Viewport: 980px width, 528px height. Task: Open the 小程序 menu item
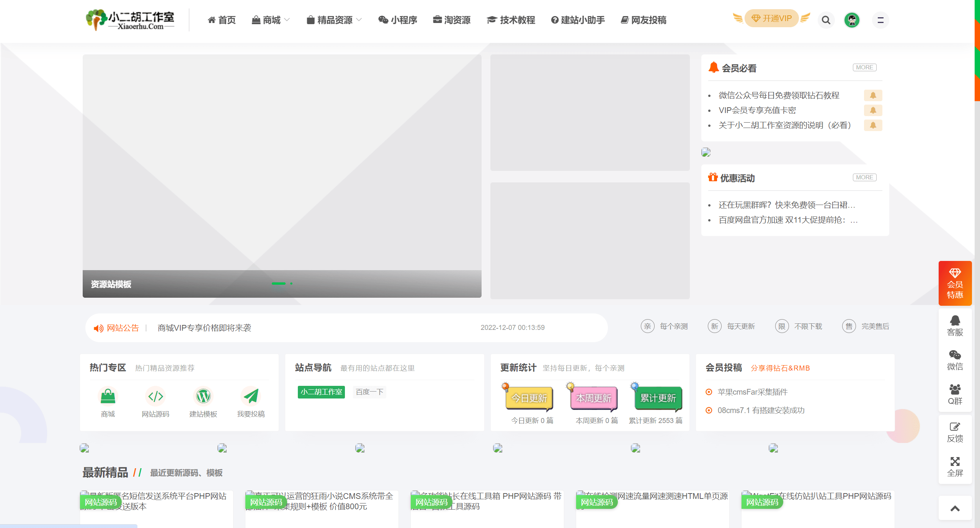[398, 20]
